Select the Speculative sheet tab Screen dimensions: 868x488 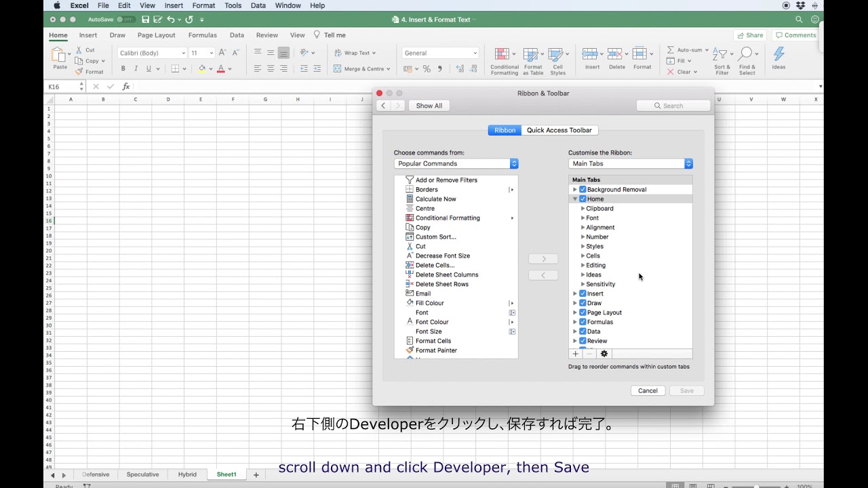[x=142, y=474]
